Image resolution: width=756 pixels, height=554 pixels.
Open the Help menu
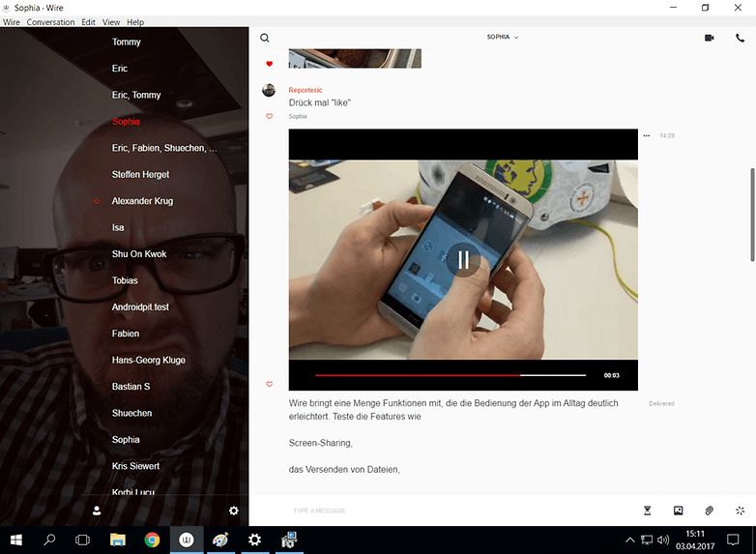pyautogui.click(x=135, y=22)
